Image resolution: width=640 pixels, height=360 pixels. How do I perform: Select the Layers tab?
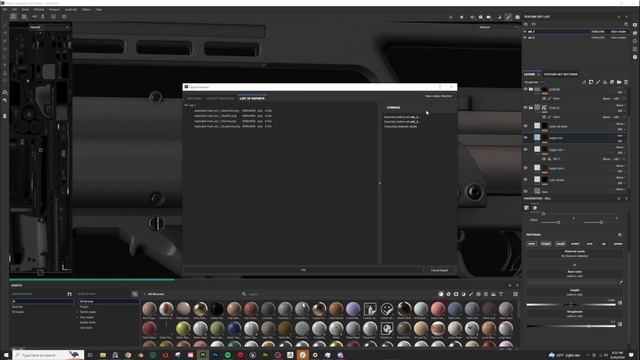click(529, 75)
